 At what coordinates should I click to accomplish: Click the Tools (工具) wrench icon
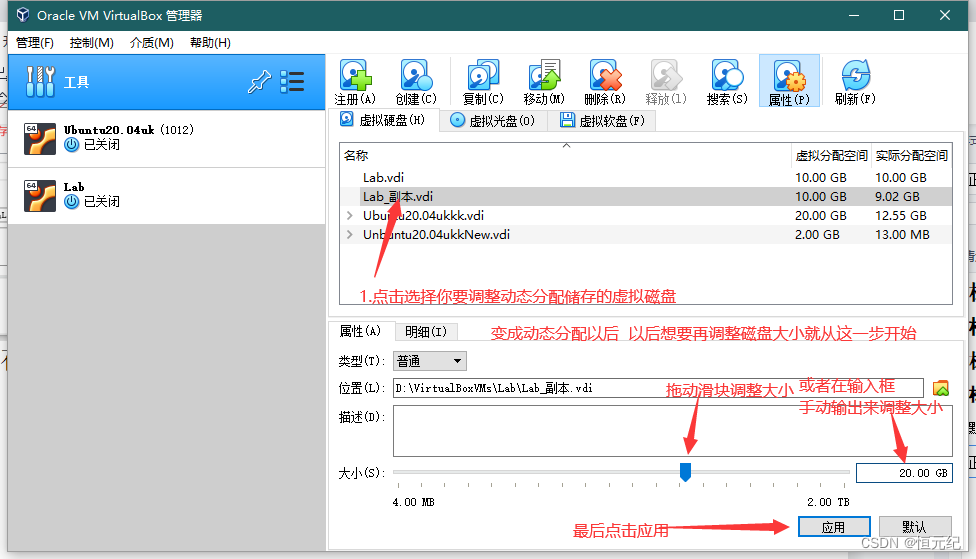[x=40, y=82]
